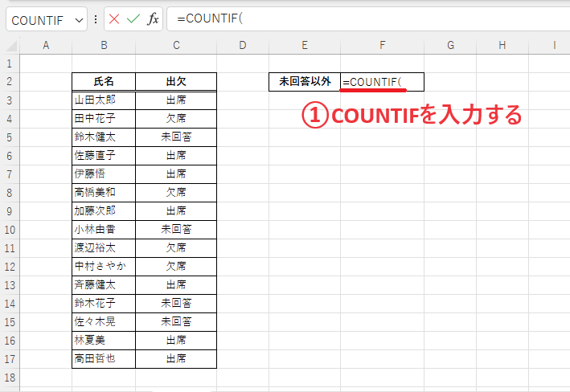Select column H header

point(502,46)
